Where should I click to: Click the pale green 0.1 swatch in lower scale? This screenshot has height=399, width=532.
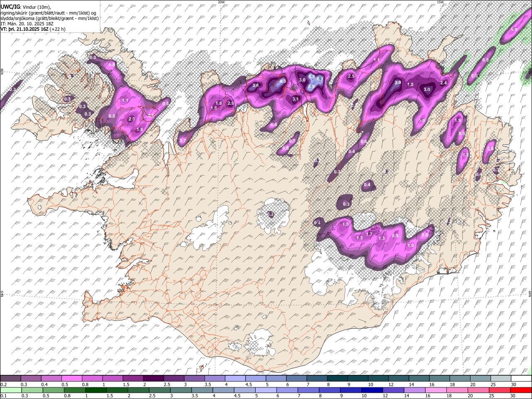pos(10,390)
